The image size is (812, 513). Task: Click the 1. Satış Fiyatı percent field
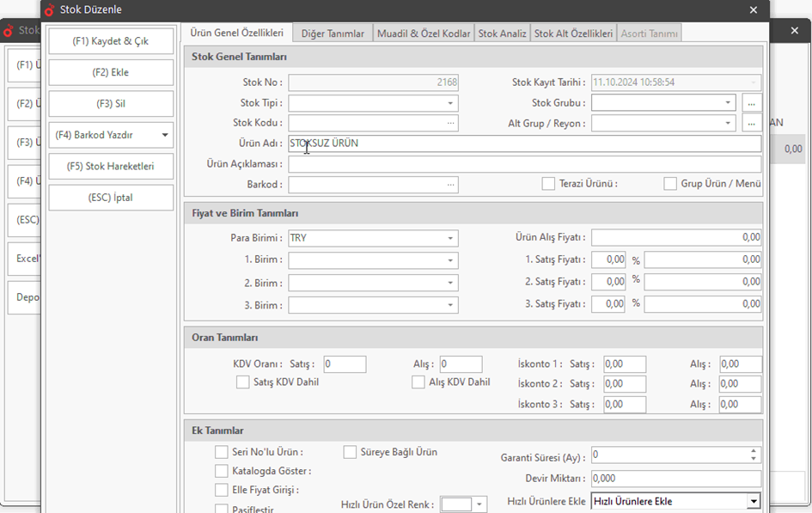(608, 260)
